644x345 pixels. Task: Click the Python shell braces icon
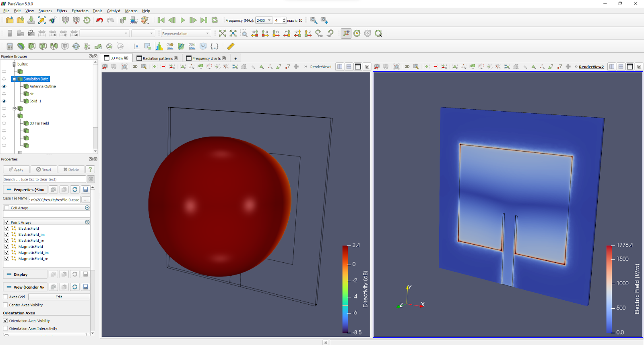tap(215, 46)
